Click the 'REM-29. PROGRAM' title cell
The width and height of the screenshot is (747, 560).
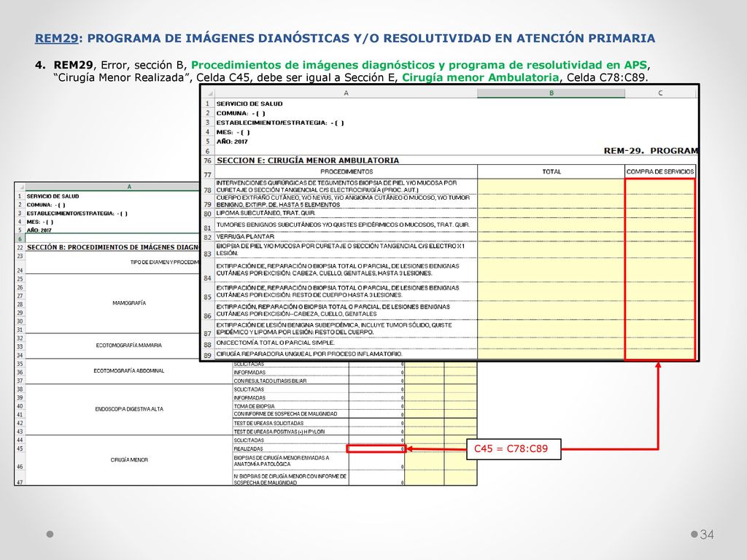click(x=650, y=150)
